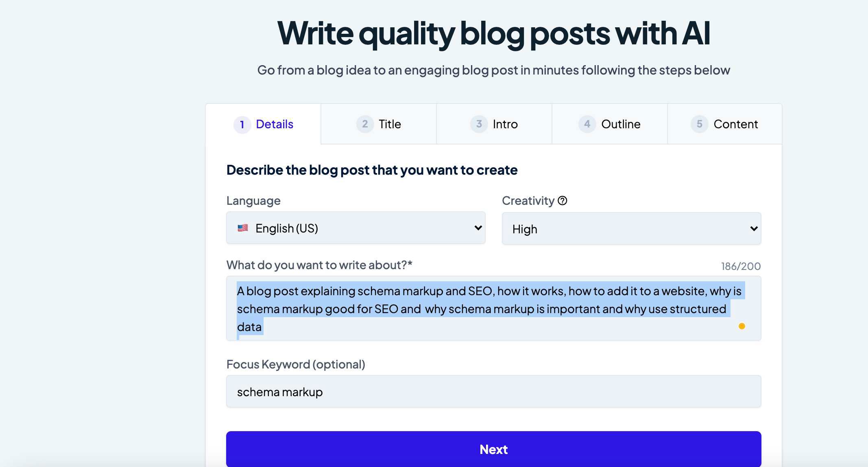Click the step 2 number badge
This screenshot has width=868, height=467.
coord(365,124)
